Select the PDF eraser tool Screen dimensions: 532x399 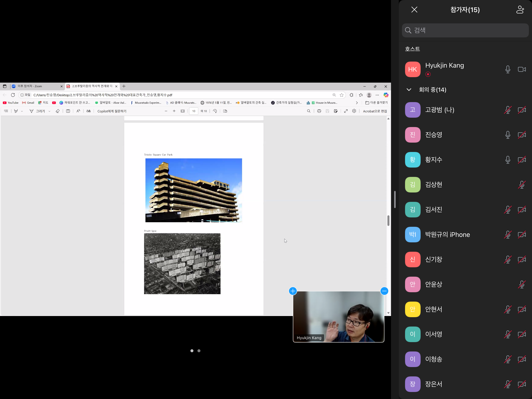(x=57, y=111)
